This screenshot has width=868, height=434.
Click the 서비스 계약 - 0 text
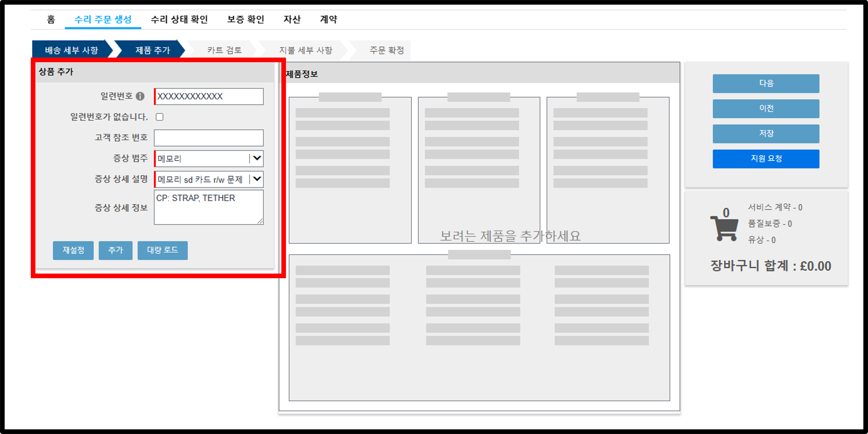(x=775, y=207)
